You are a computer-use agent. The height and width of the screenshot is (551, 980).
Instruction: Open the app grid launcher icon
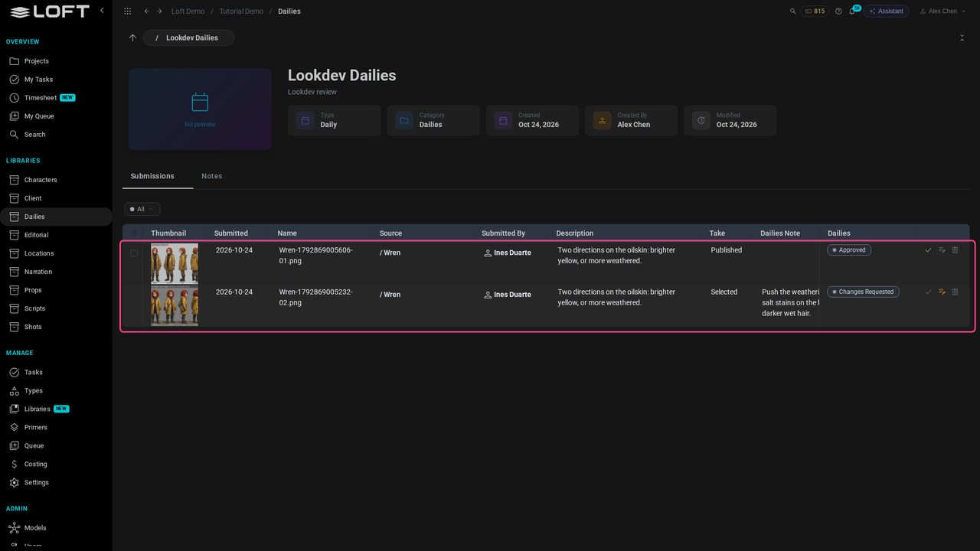tap(127, 11)
